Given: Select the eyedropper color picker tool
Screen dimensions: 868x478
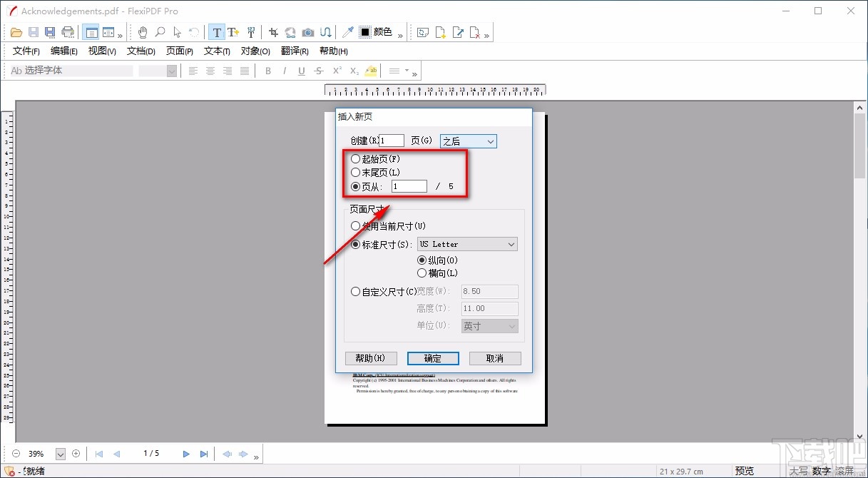Looking at the screenshot, I should [x=347, y=32].
